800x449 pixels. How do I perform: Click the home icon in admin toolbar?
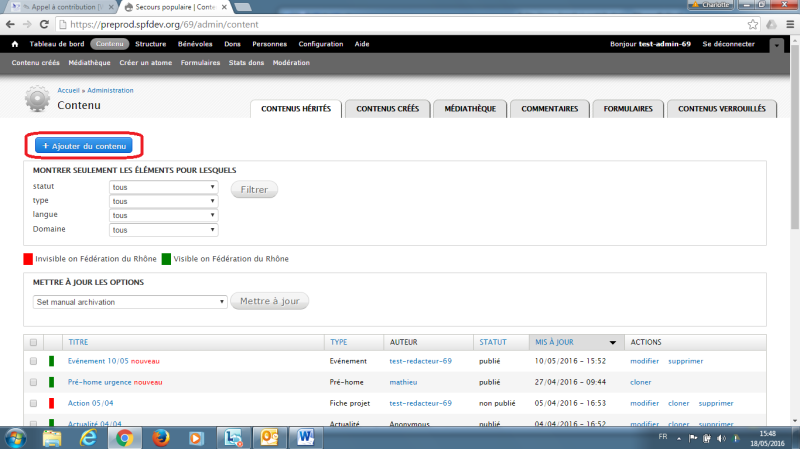15,44
